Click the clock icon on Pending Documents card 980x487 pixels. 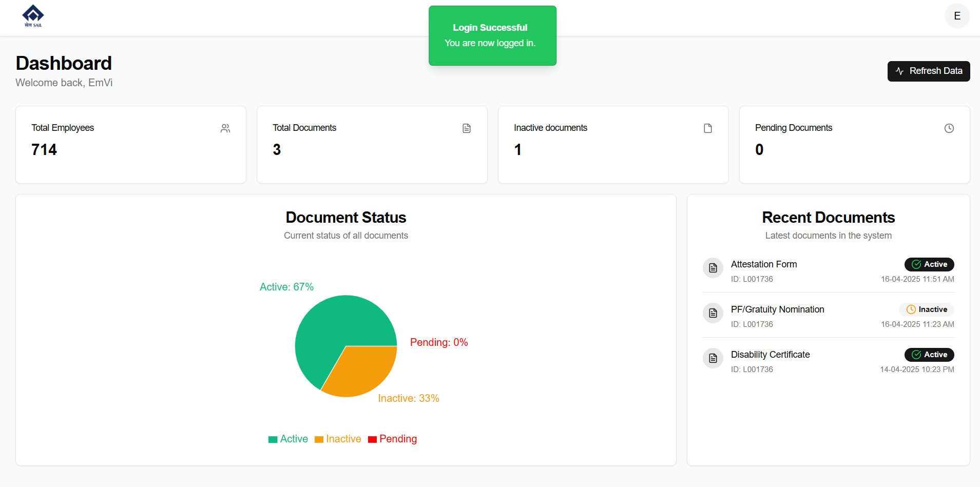click(x=949, y=128)
